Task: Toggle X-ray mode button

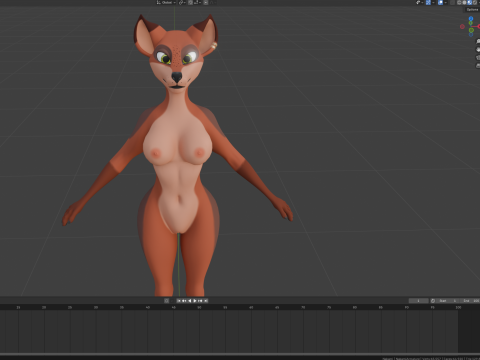Action: [452, 2]
